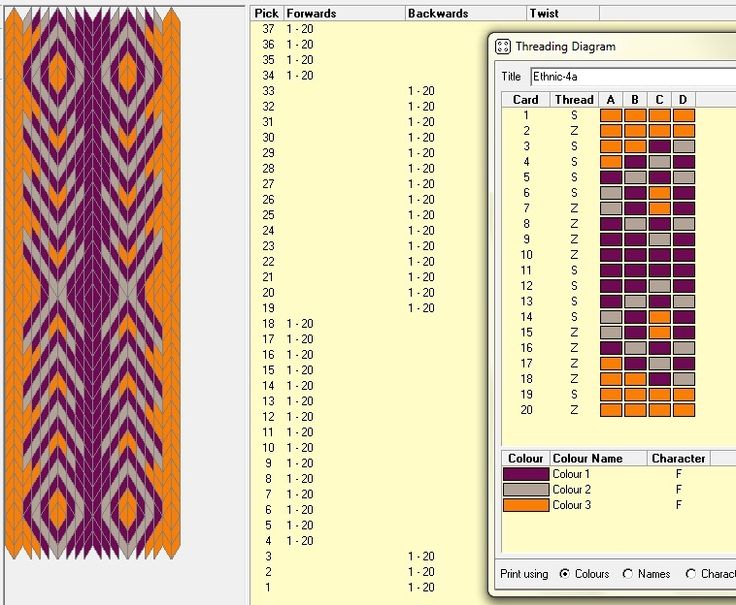Click the hole A column header
The width and height of the screenshot is (736, 605).
click(611, 100)
